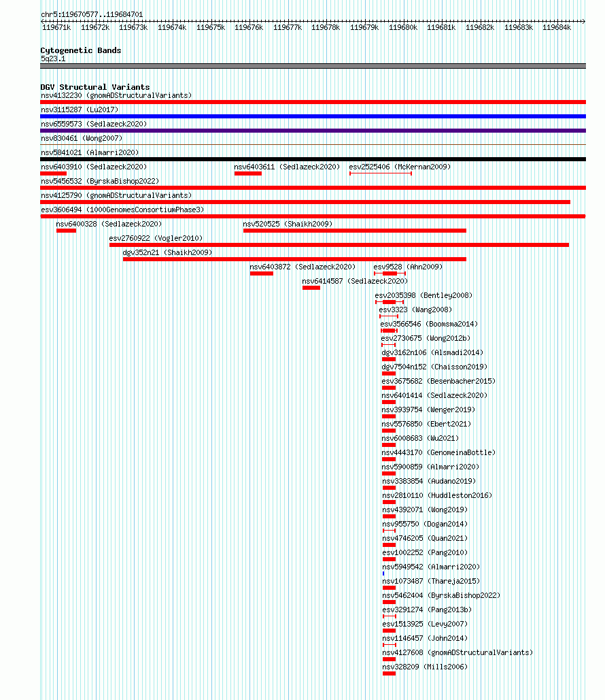Open nsv4443170 (GenomeinaBottle) variant

click(438, 452)
